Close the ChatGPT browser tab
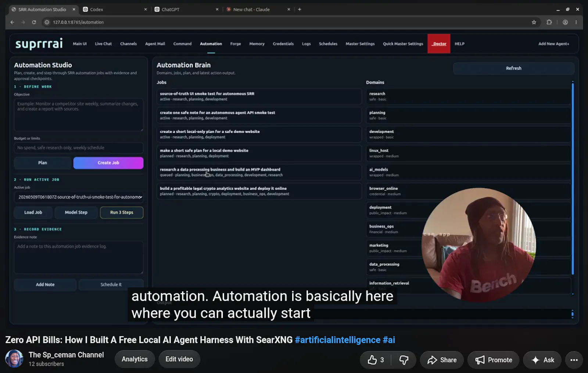The width and height of the screenshot is (588, 373). (x=217, y=9)
